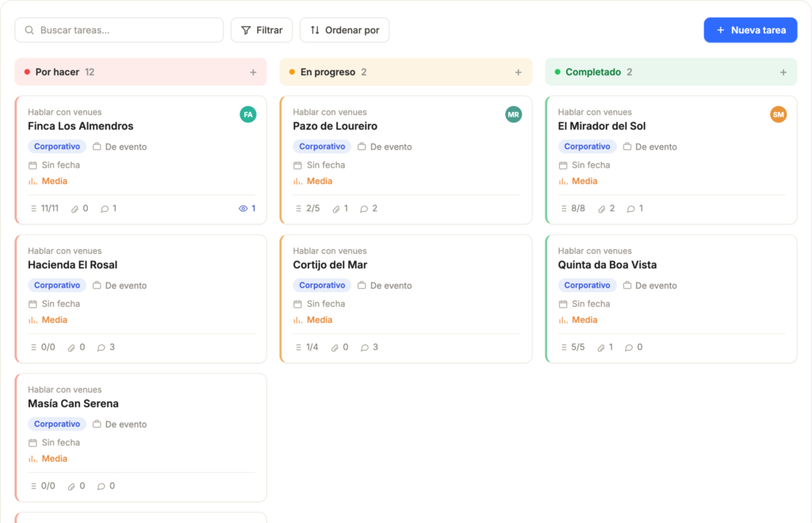Click Corporativo tag on Masía Can Serena
Viewport: 812px width, 523px height.
click(x=57, y=424)
